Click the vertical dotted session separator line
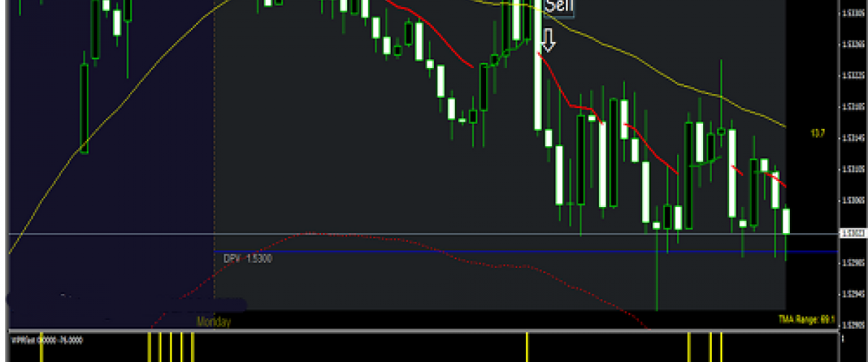868x362 pixels. pos(214,145)
